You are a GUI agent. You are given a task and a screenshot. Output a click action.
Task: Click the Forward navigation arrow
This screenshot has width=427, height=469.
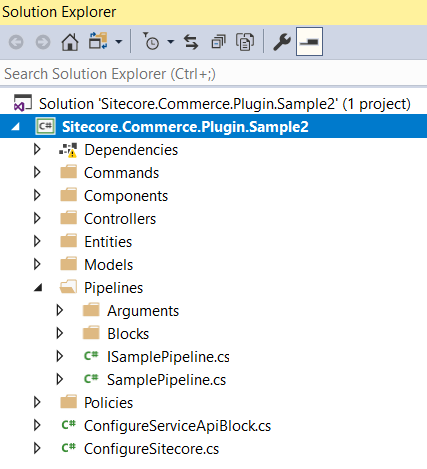coord(43,42)
